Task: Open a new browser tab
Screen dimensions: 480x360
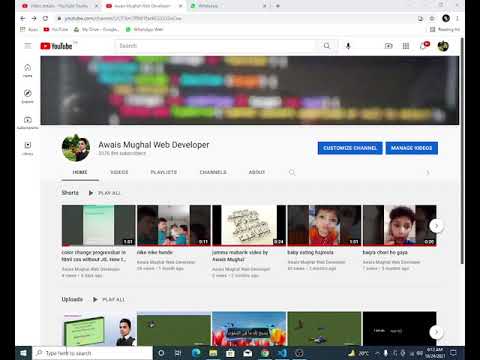Action: (278, 6)
